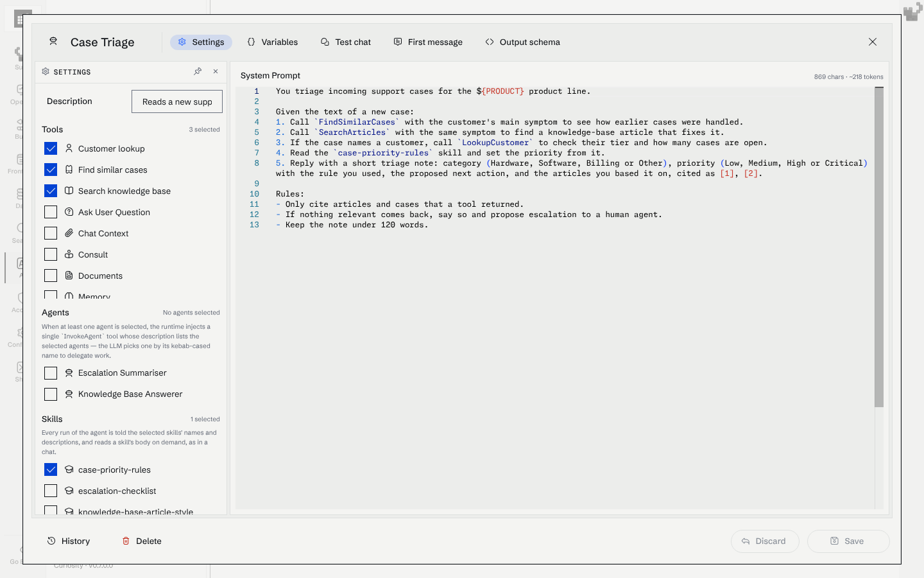Click the case-priority-rules skill icon
This screenshot has width=924, height=578.
click(69, 469)
